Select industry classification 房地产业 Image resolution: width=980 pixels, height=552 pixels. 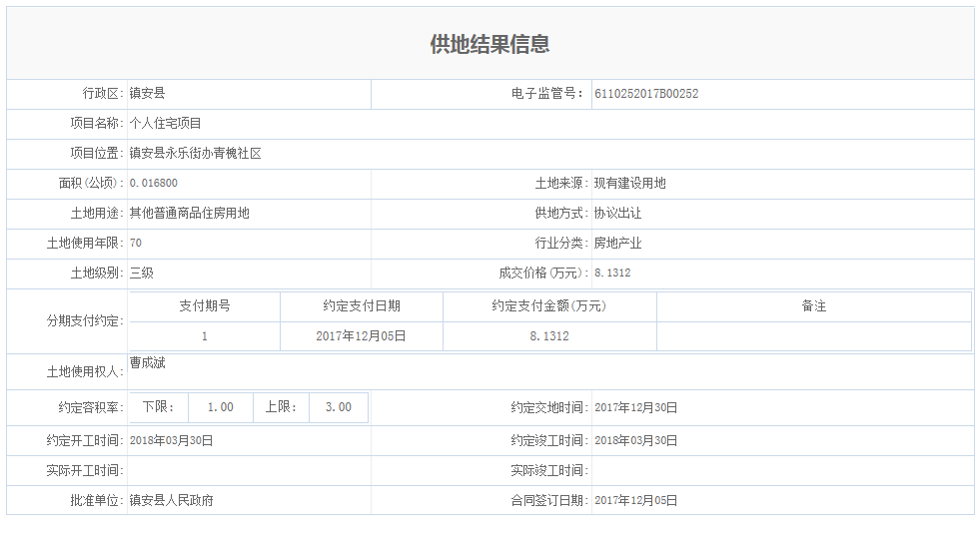(x=618, y=243)
